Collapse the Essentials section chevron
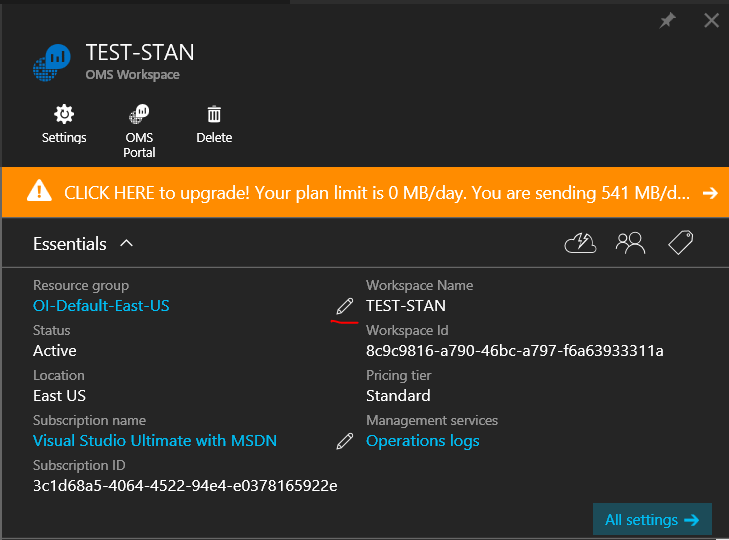 click(127, 243)
